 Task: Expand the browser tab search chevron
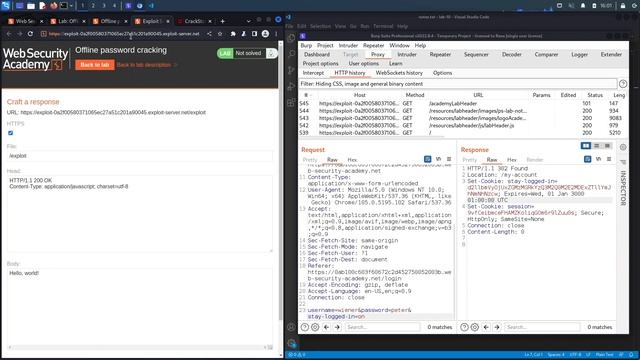coord(248,21)
